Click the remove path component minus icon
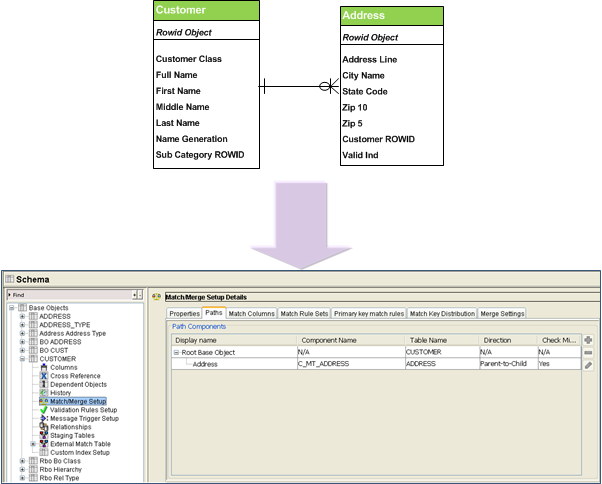This screenshot has width=602, height=484. (588, 353)
